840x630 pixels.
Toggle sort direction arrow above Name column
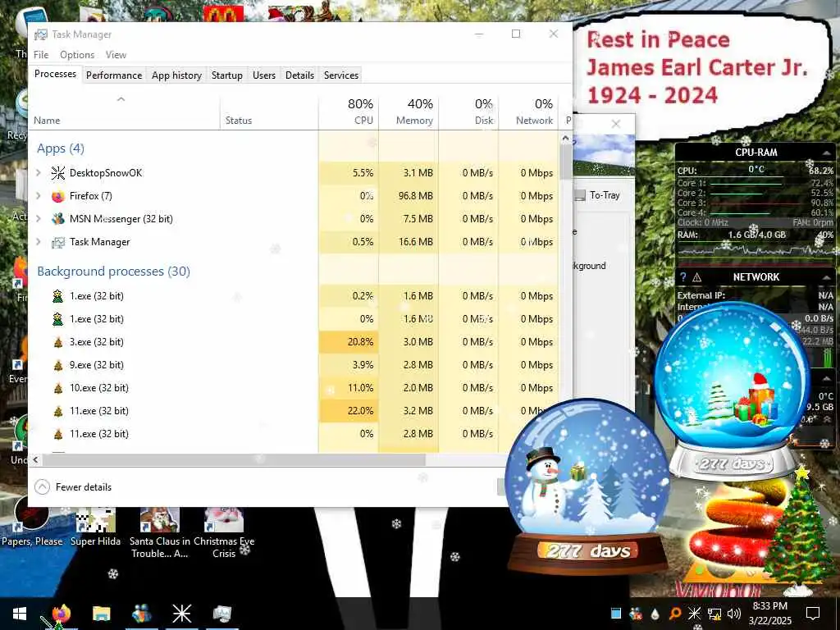click(x=121, y=99)
